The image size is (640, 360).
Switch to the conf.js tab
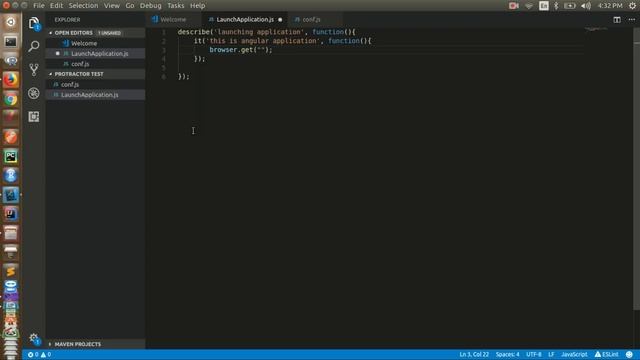[311, 20]
